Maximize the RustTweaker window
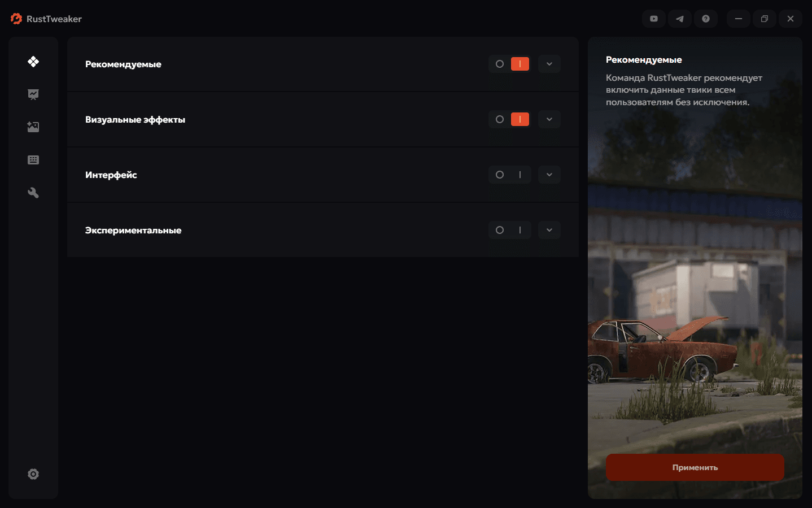812x508 pixels. click(x=765, y=19)
